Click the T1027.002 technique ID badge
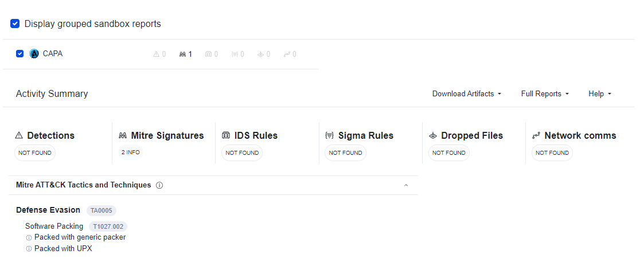Image resolution: width=644 pixels, height=262 pixels. point(109,226)
